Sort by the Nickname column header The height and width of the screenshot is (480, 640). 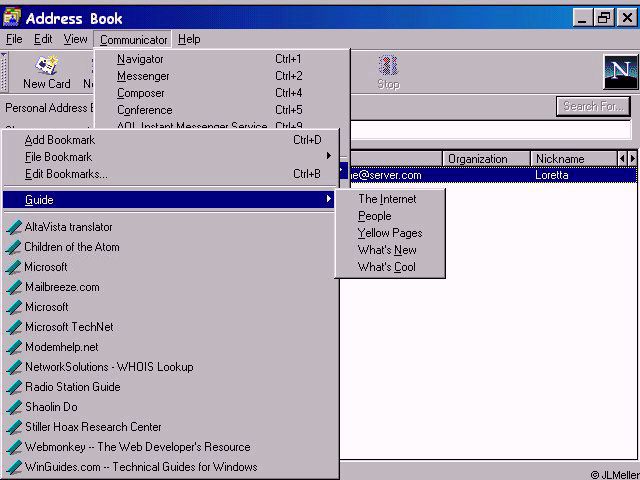click(574, 159)
